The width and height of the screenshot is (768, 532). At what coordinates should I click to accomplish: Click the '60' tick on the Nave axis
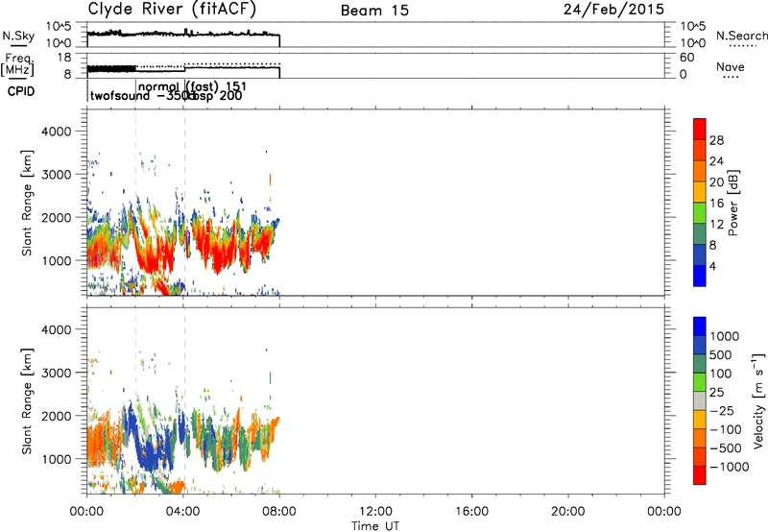686,58
